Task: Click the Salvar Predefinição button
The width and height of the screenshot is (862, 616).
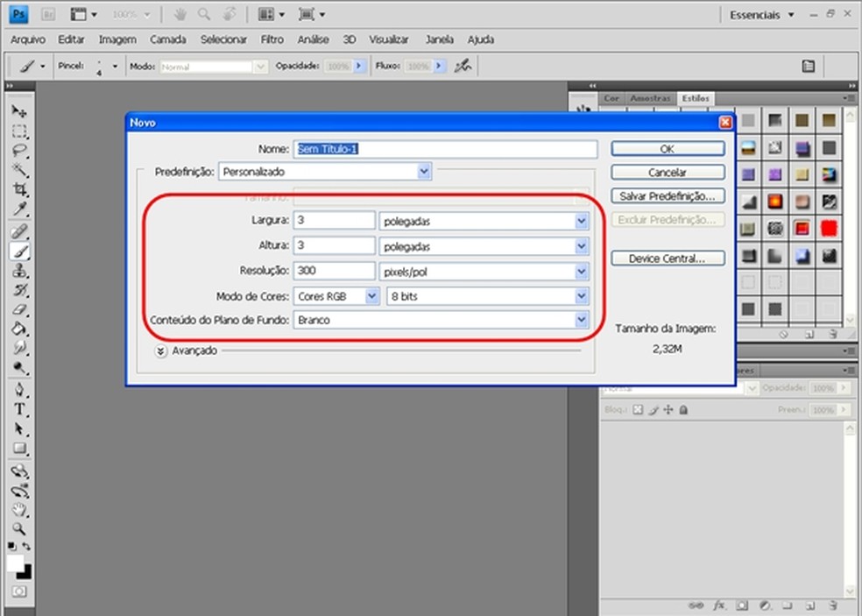Action: click(x=668, y=196)
